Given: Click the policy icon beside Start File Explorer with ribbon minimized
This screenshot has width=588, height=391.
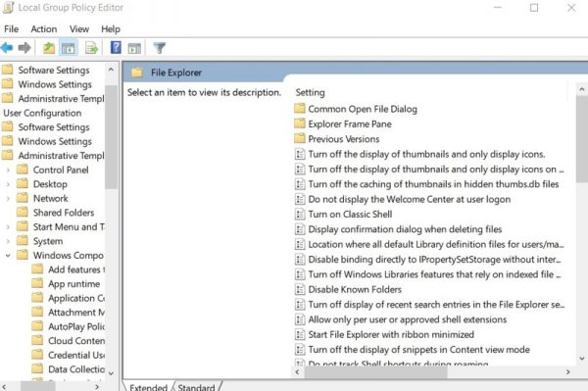Looking at the screenshot, I should (300, 334).
